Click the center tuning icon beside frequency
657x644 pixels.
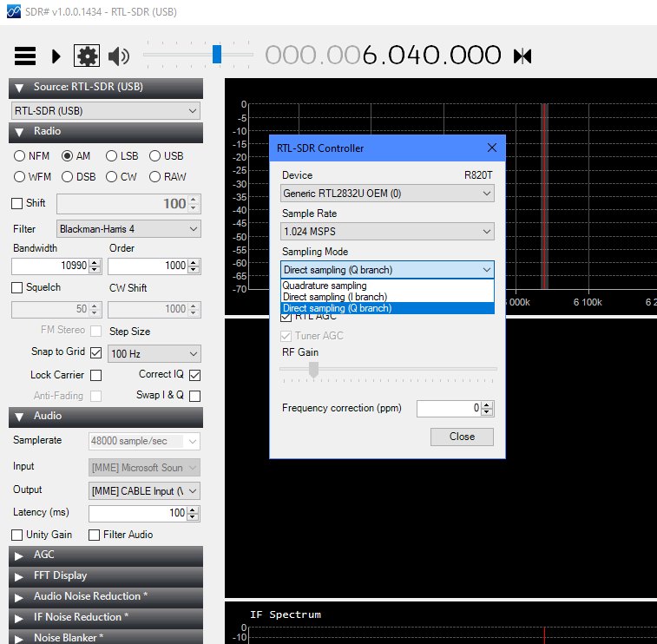(x=522, y=56)
